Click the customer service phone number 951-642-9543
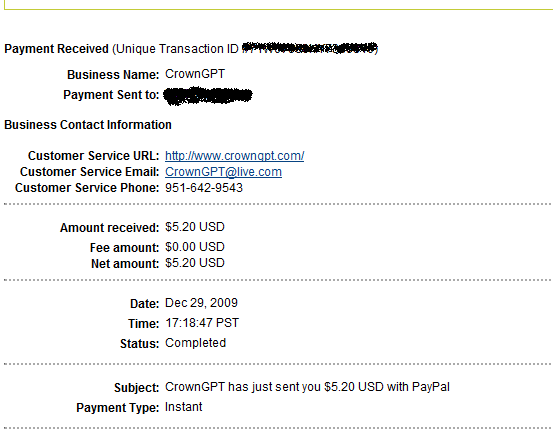 (204, 188)
